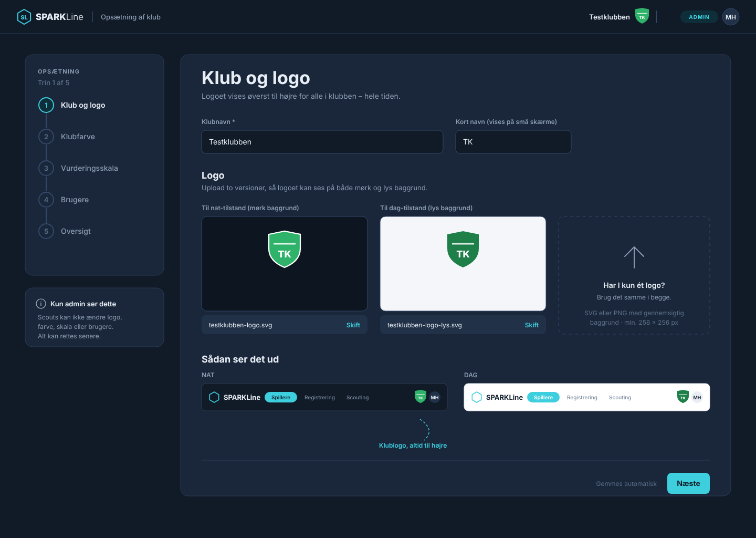Click the upload arrow icon

(634, 257)
